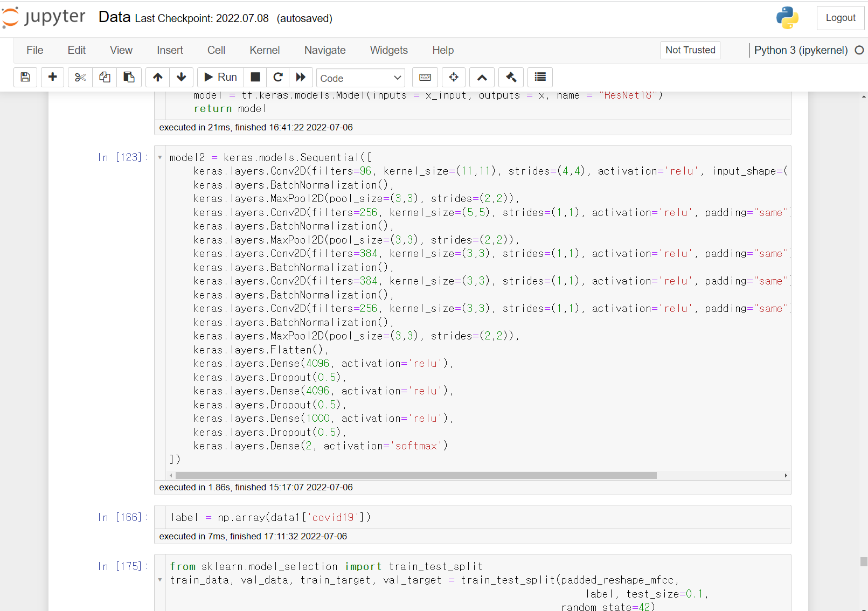Viewport: 868px width, 611px height.
Task: Collapse the model2 Sequential cell input
Action: tap(159, 157)
